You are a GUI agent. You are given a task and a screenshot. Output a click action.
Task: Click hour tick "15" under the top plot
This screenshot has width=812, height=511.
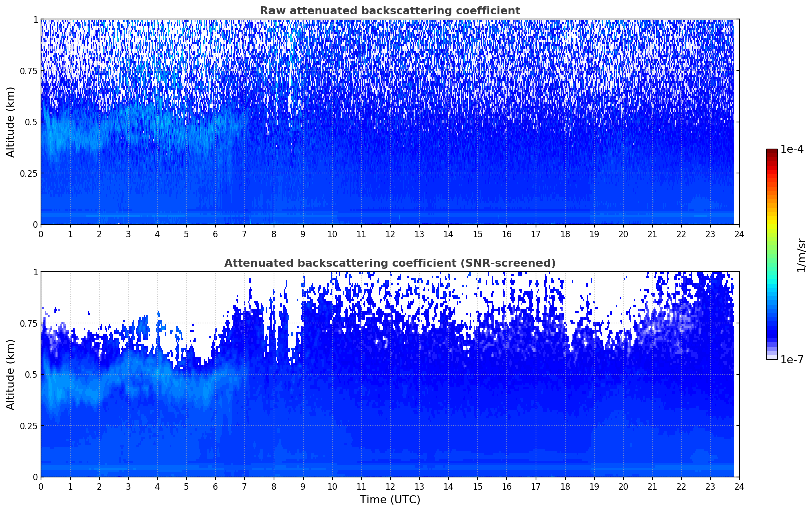[477, 234]
